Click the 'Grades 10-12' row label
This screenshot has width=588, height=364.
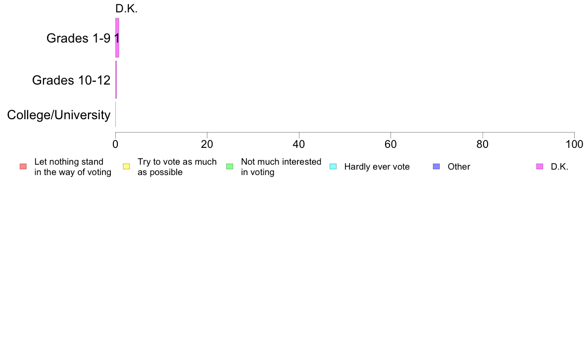tap(71, 80)
